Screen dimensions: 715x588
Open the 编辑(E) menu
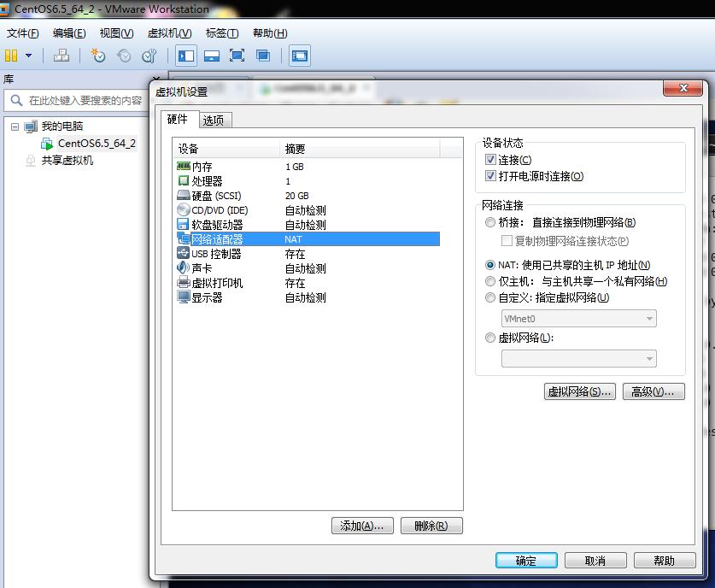point(69,33)
